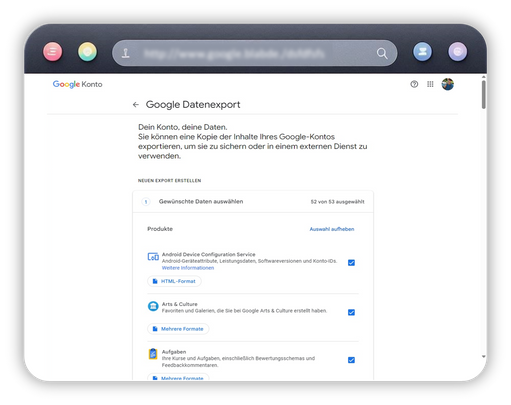This screenshot has height=405, width=511.
Task: Go back using arrow beside Google Datenexport
Action: coord(135,105)
